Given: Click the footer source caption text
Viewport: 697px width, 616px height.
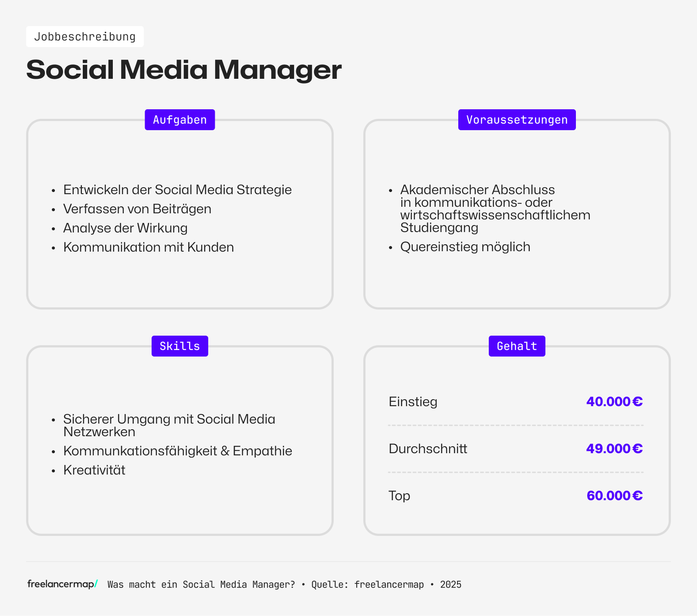Looking at the screenshot, I should (284, 585).
